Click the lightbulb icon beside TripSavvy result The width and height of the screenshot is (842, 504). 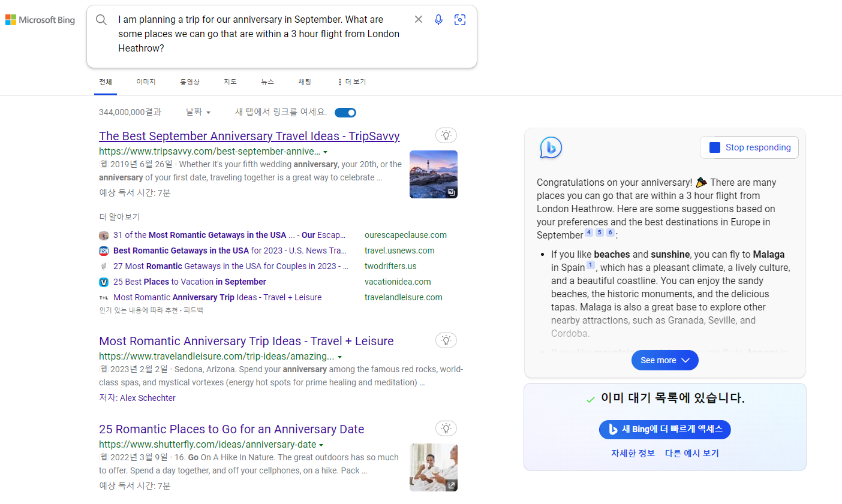446,135
